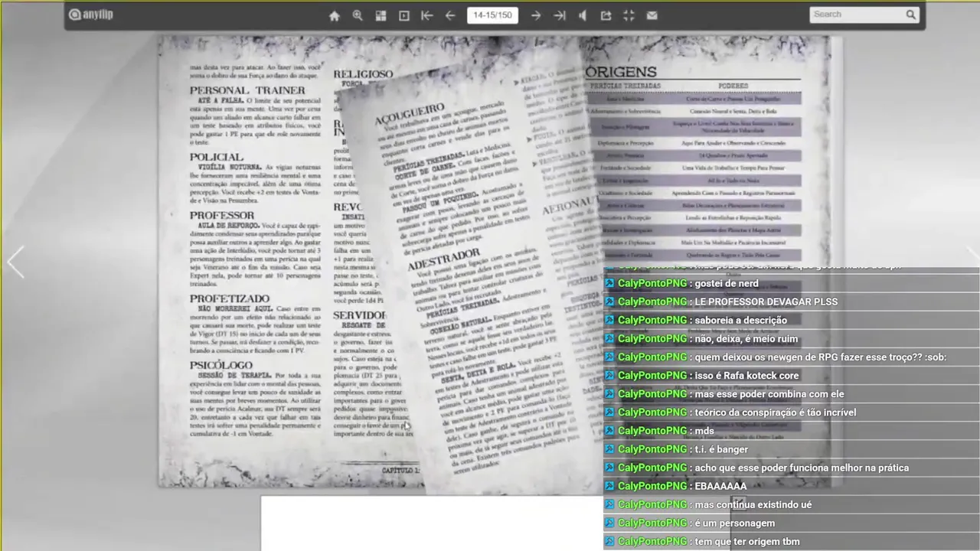Click chat message 'teórico da conspiração é tão incrível'

(775, 412)
